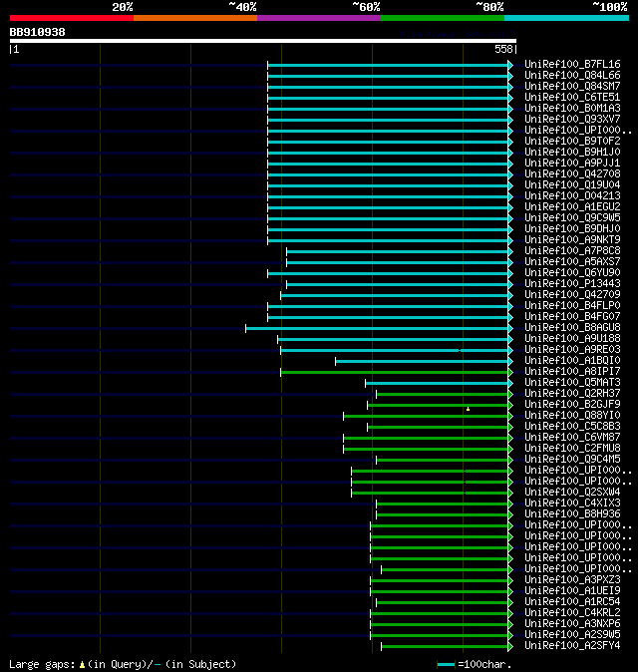Screen dimensions: 638x672
Task: Click the UniRef100_A1UEI9 label
Action: pos(572,591)
